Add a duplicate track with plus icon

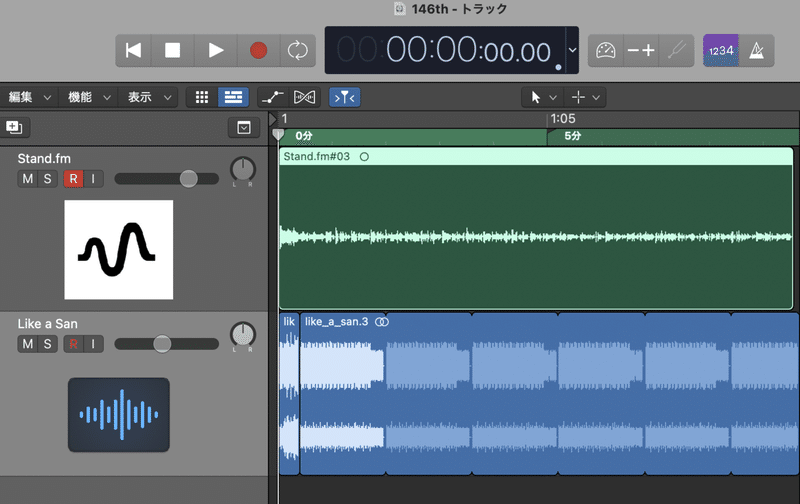[x=14, y=127]
